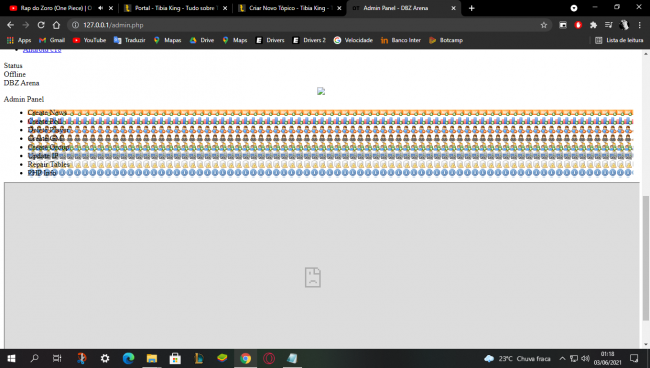Open the Create News link
The width and height of the screenshot is (650, 368).
click(47, 113)
